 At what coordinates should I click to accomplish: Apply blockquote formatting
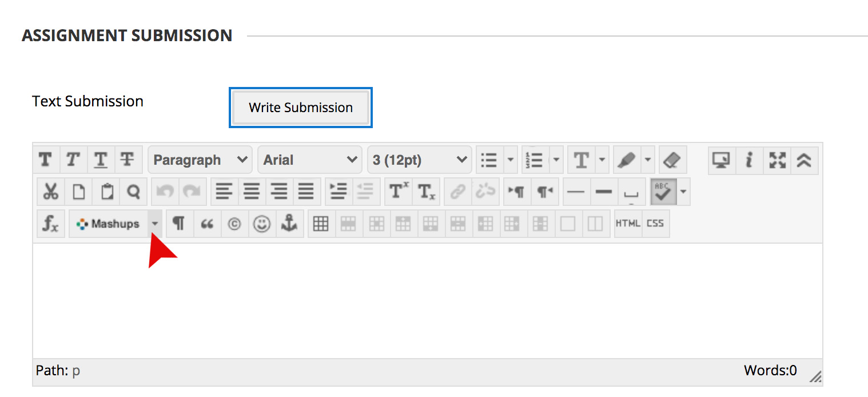207,224
